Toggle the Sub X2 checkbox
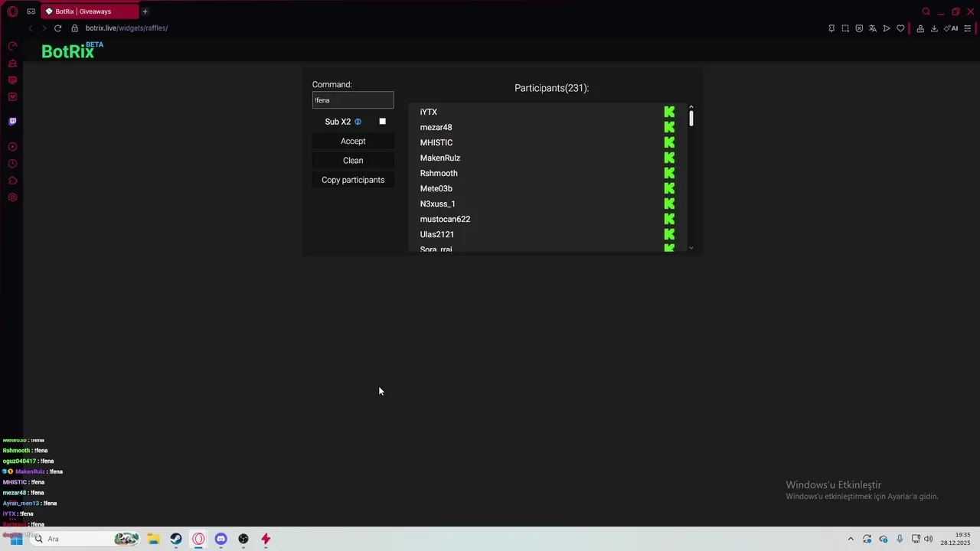The height and width of the screenshot is (551, 980). 382,122
